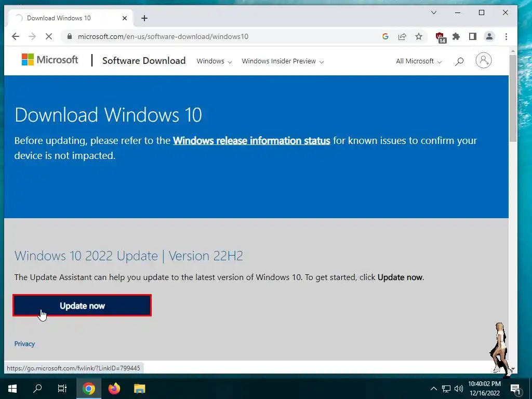
Task: Open the uBlock shield extension showing 14
Action: [441, 37]
